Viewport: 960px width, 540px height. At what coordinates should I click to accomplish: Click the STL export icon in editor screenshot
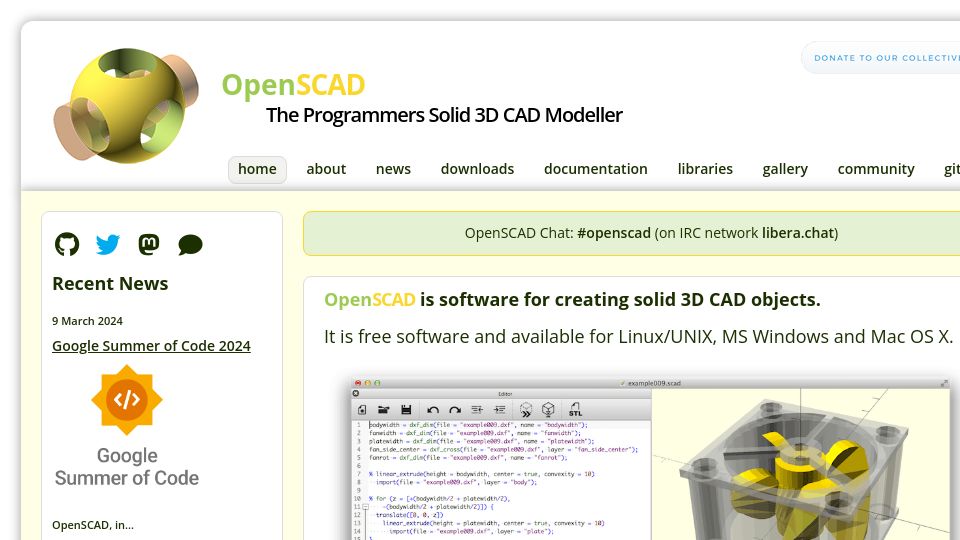(575, 410)
